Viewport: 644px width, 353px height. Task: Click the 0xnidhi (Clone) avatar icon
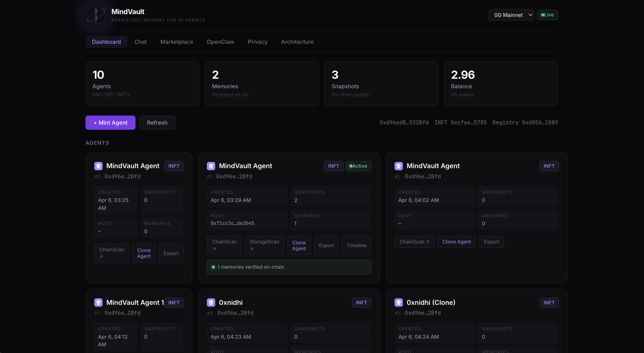pos(398,303)
